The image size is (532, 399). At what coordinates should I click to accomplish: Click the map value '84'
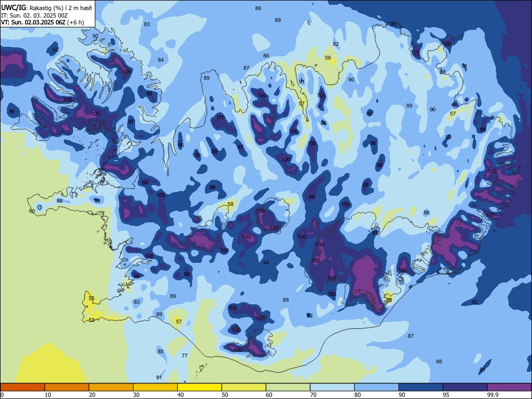point(161,60)
